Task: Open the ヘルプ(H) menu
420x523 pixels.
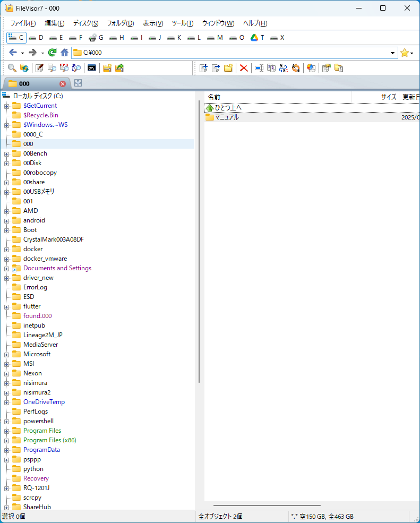Action: [255, 23]
